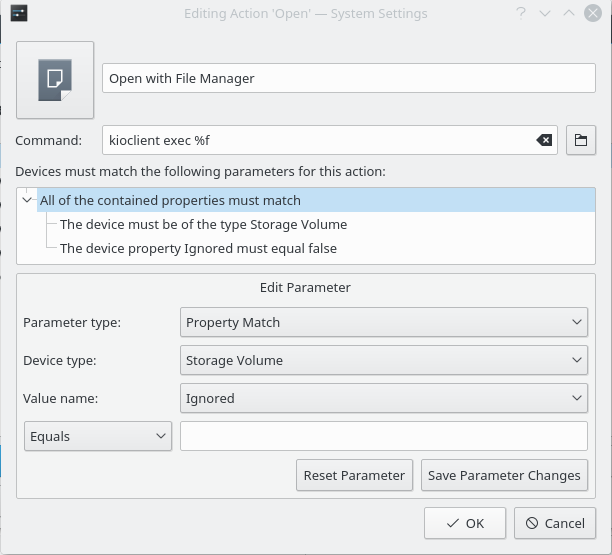Expand the Value name dropdown
612x555 pixels.
(383, 398)
